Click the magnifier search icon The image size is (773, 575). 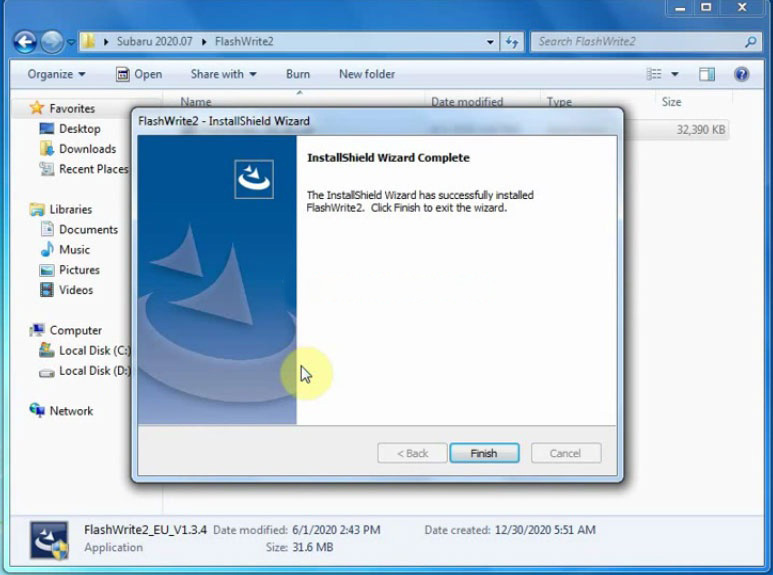(x=750, y=42)
